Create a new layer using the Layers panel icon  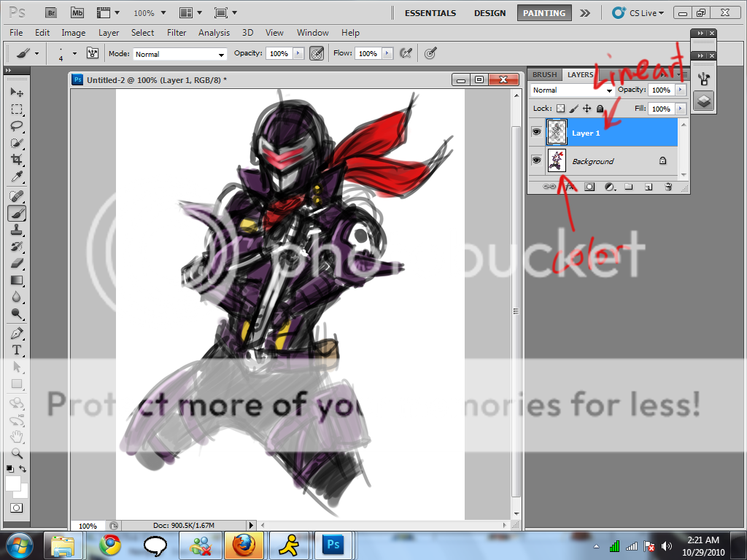648,187
